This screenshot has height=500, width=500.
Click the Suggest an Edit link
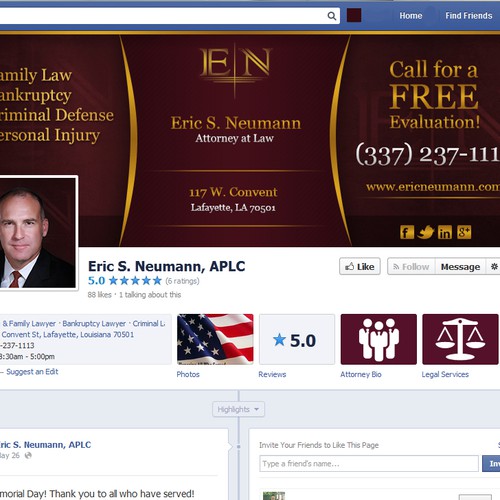coord(32,372)
